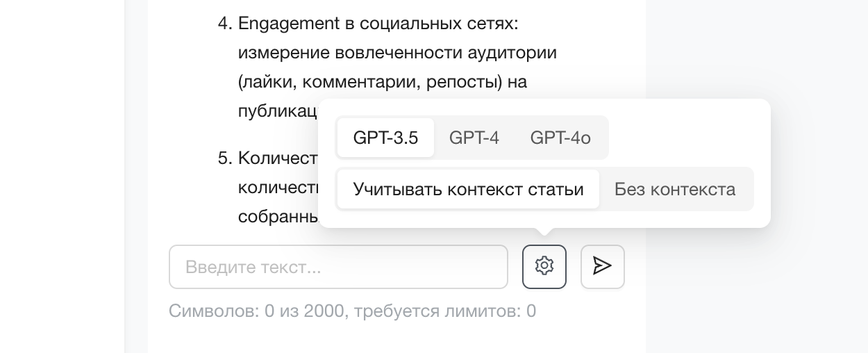
Task: Click the list number "5." marker
Action: (225, 158)
